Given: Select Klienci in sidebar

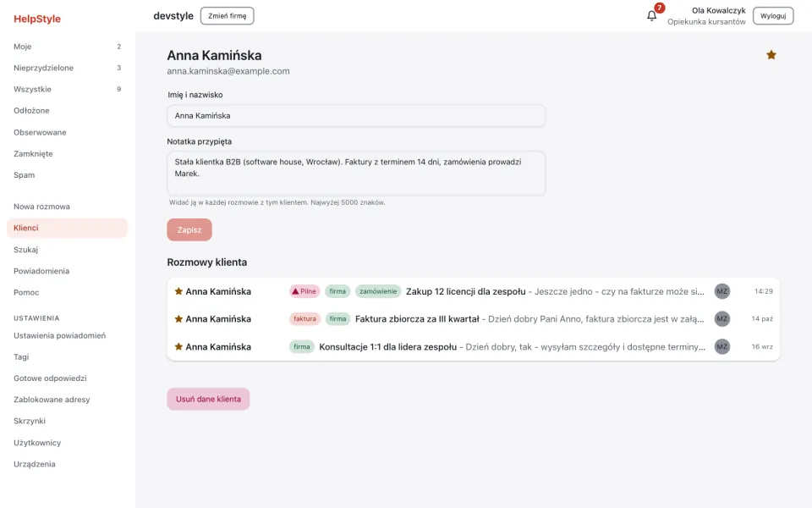Looking at the screenshot, I should pos(68,228).
